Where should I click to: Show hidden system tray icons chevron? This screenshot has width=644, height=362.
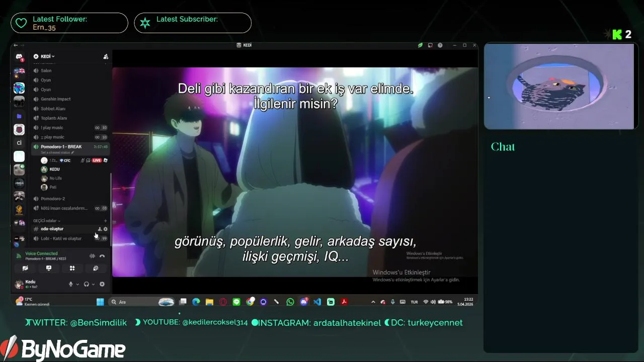pyautogui.click(x=373, y=302)
